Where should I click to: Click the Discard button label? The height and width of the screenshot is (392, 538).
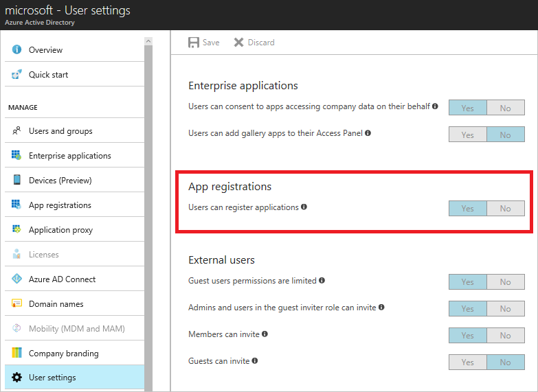(x=261, y=43)
